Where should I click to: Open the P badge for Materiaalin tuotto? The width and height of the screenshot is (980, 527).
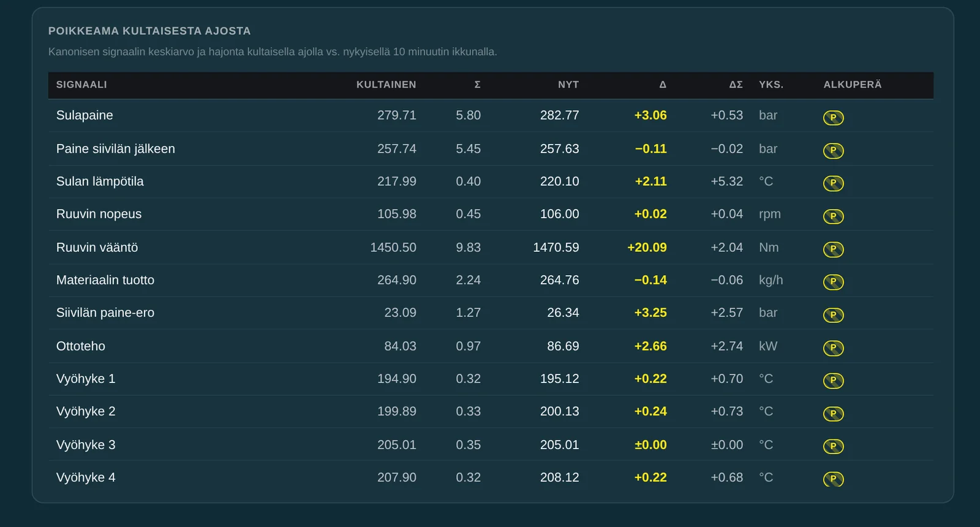point(833,282)
